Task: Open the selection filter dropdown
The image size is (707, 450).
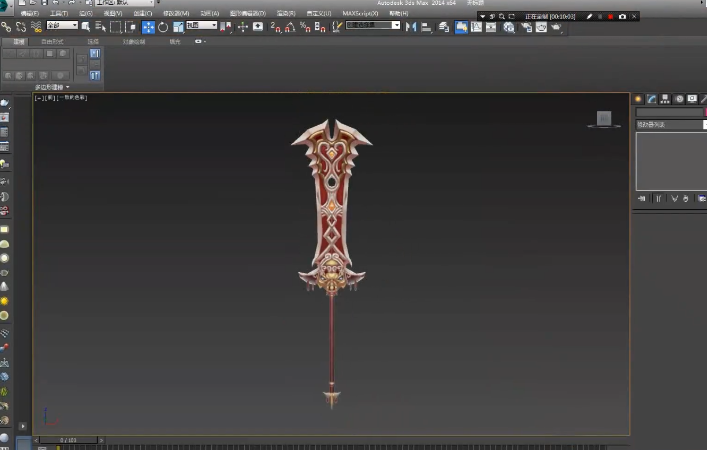Action: click(61, 25)
